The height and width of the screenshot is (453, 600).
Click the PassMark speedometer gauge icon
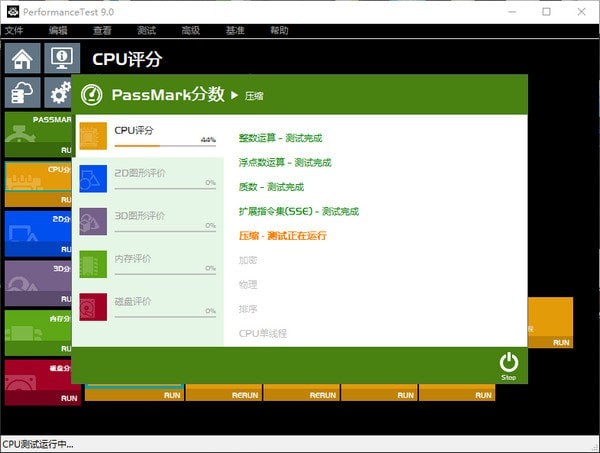92,95
